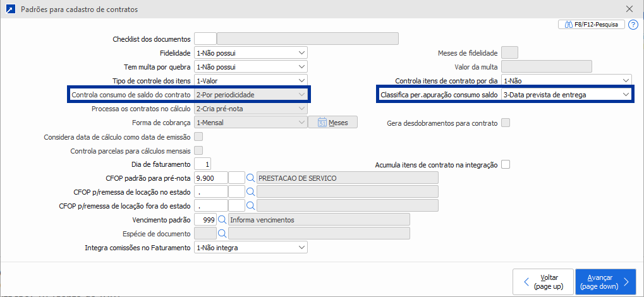
Task: Click the F8/F12-Pesquisa button
Action: 592,25
